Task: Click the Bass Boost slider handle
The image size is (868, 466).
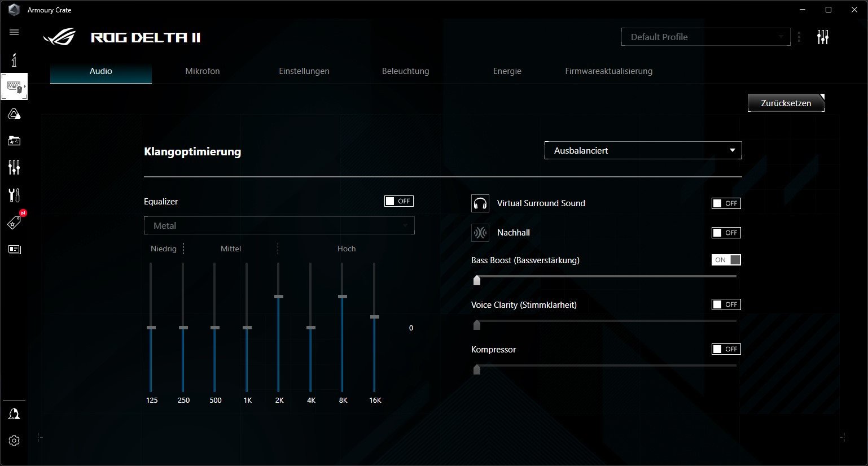Action: click(477, 280)
